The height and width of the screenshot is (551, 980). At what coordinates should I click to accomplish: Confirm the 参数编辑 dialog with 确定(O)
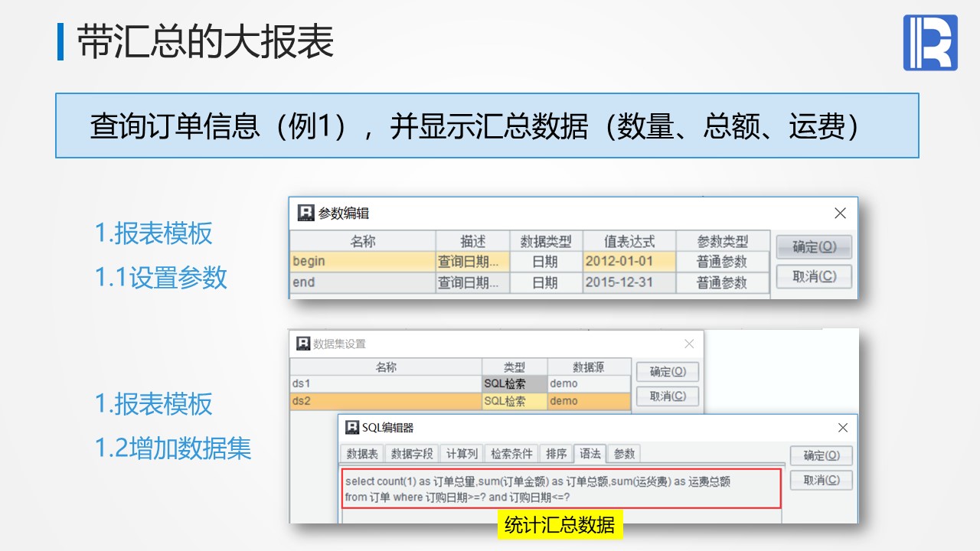click(x=814, y=247)
